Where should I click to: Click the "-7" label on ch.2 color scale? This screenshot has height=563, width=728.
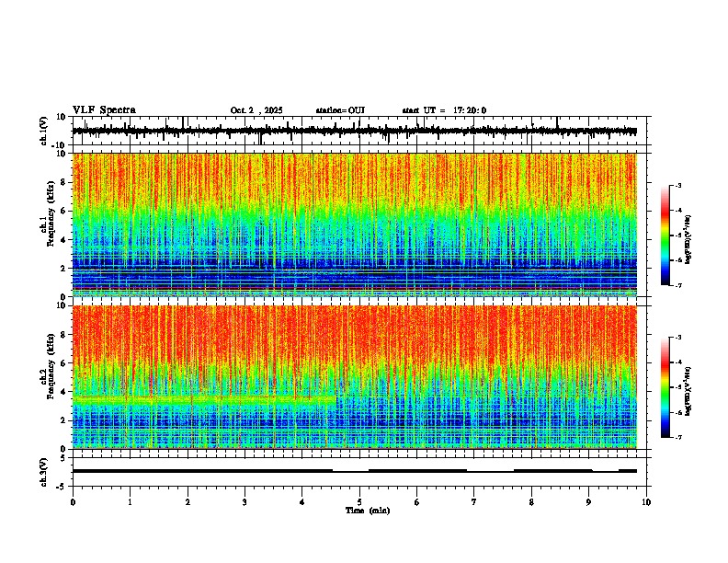coord(678,437)
